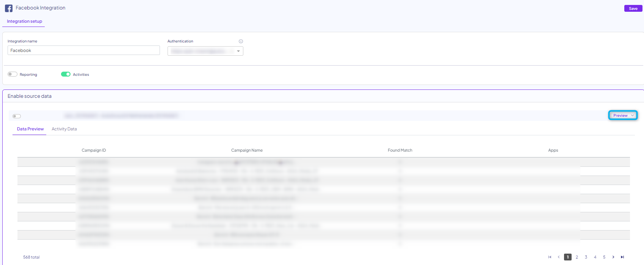Expand the Preview dropdown button
The height and width of the screenshot is (265, 644).
623,115
